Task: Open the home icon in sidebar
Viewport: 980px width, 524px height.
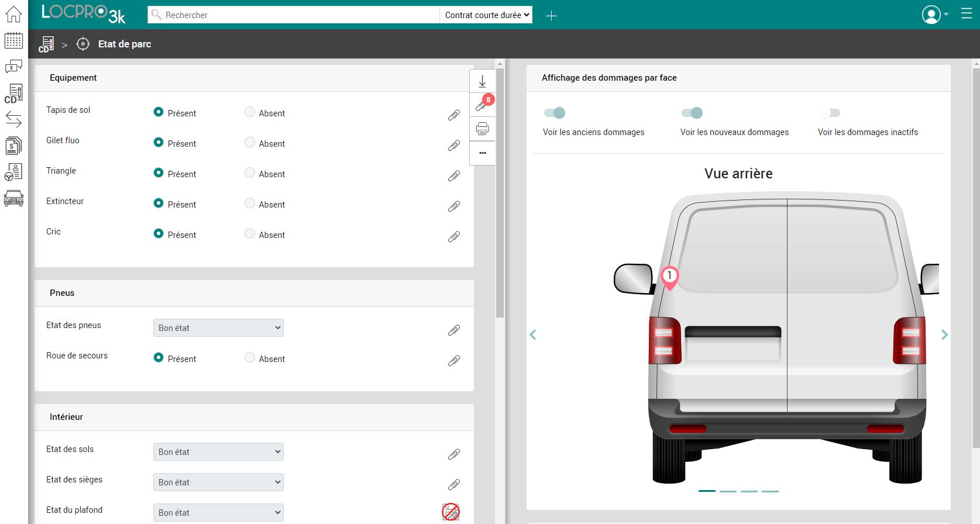Action: [x=13, y=14]
